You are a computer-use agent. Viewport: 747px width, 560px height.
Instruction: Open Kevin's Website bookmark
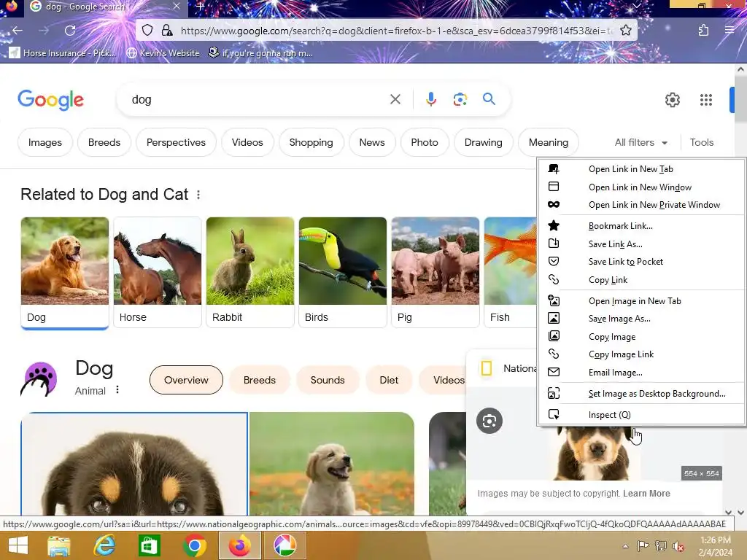[x=163, y=52]
